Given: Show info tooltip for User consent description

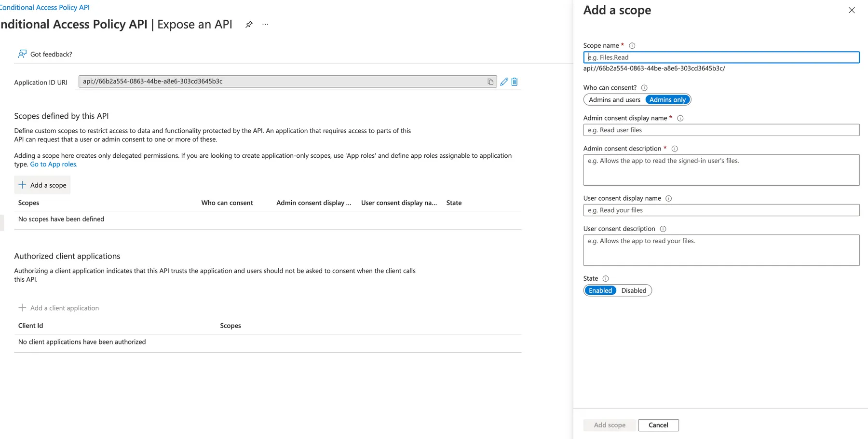Looking at the screenshot, I should (x=663, y=229).
